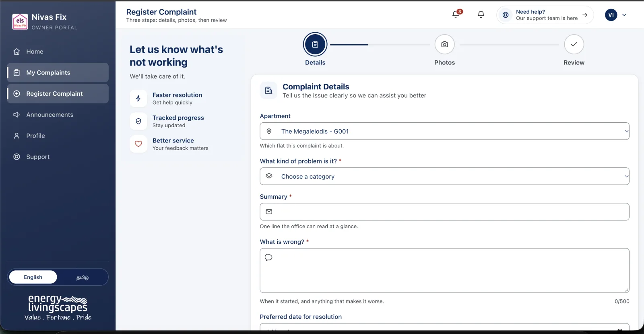Image resolution: width=644 pixels, height=334 pixels.
Task: Go to Home in sidebar
Action: pyautogui.click(x=58, y=52)
